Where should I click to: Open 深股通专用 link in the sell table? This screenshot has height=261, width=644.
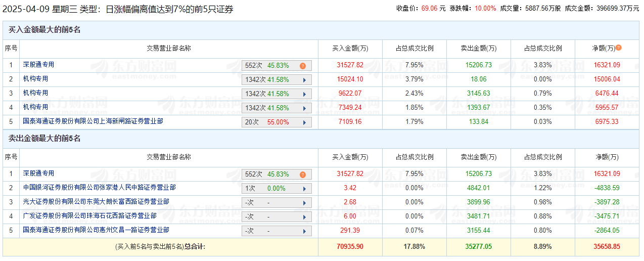(38, 173)
